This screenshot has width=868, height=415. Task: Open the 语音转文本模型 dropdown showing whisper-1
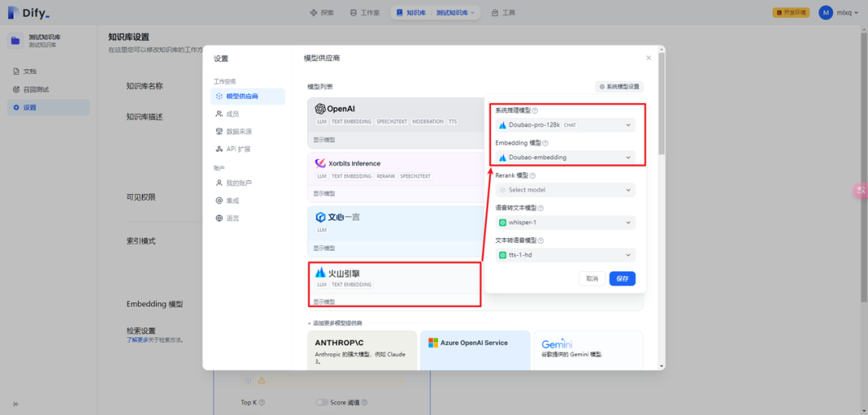(x=565, y=223)
